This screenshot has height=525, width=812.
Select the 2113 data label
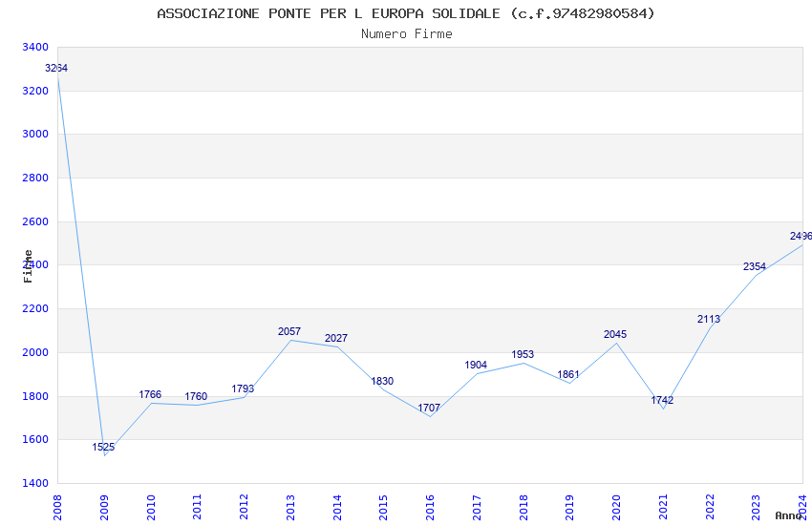[709, 319]
